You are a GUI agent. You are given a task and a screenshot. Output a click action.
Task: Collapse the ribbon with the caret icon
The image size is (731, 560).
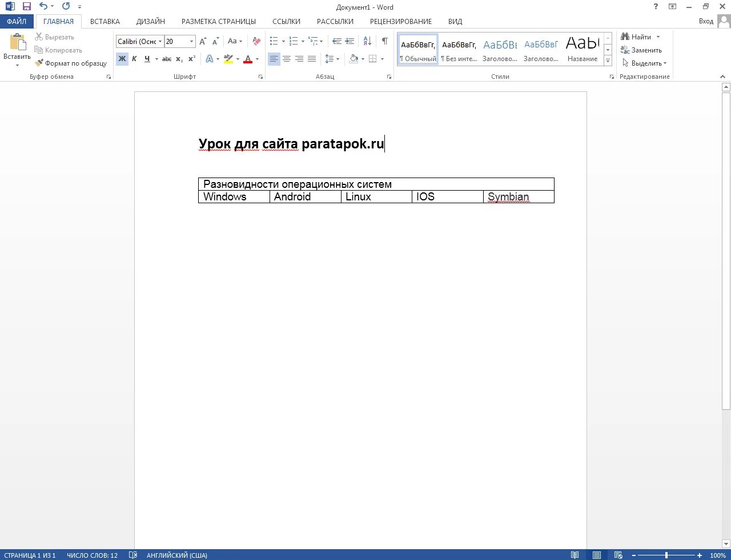(x=722, y=76)
